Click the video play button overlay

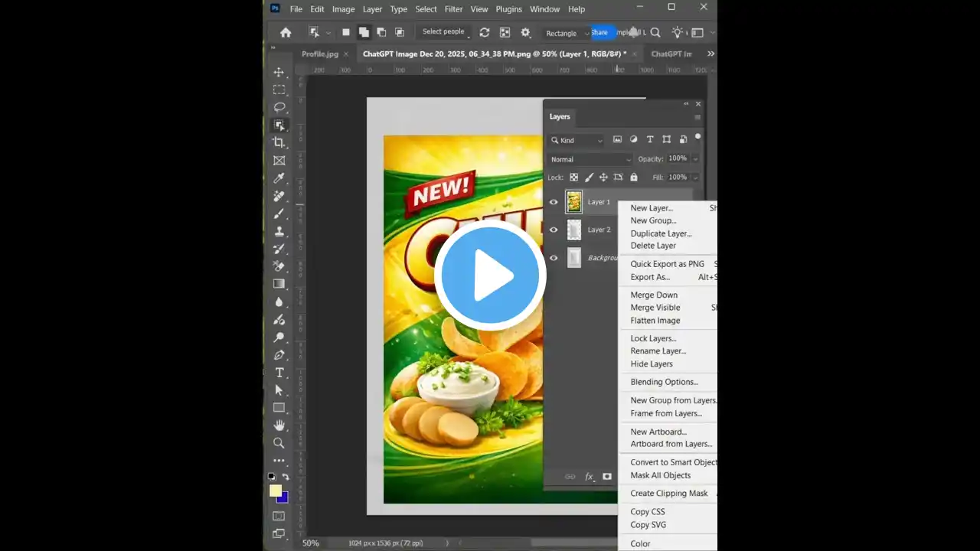coord(490,275)
